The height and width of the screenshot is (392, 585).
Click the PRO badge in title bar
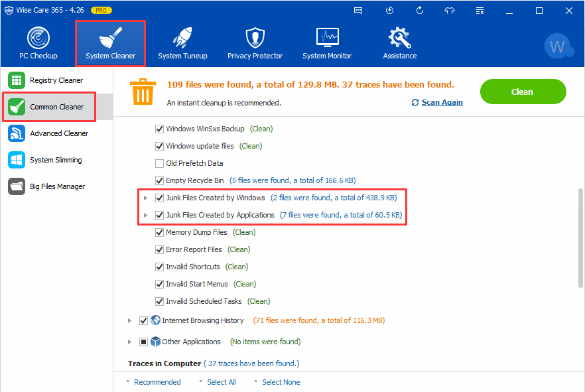101,11
